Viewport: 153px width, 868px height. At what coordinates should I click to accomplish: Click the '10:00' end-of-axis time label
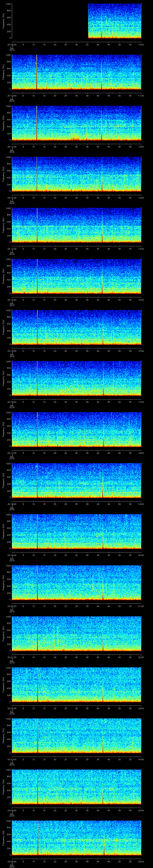[x=141, y=44]
